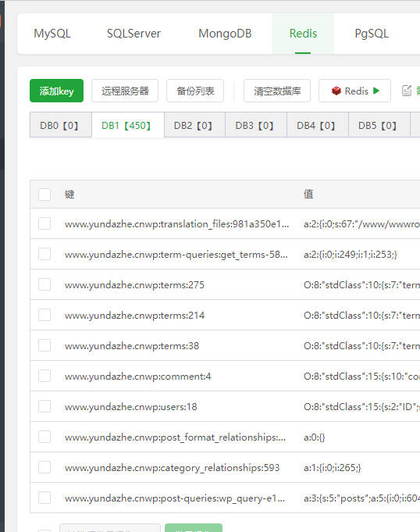Select the DB0 [0] database tab
The height and width of the screenshot is (532, 420).
(61, 125)
